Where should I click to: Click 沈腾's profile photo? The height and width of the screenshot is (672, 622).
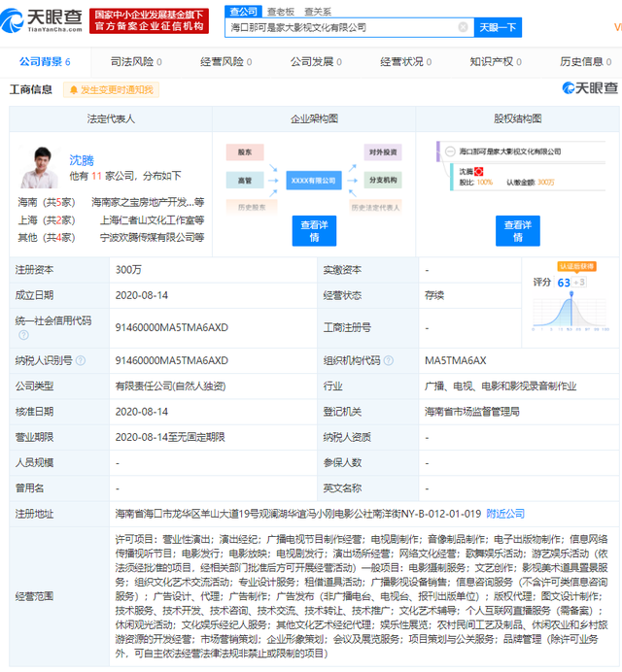(x=39, y=166)
